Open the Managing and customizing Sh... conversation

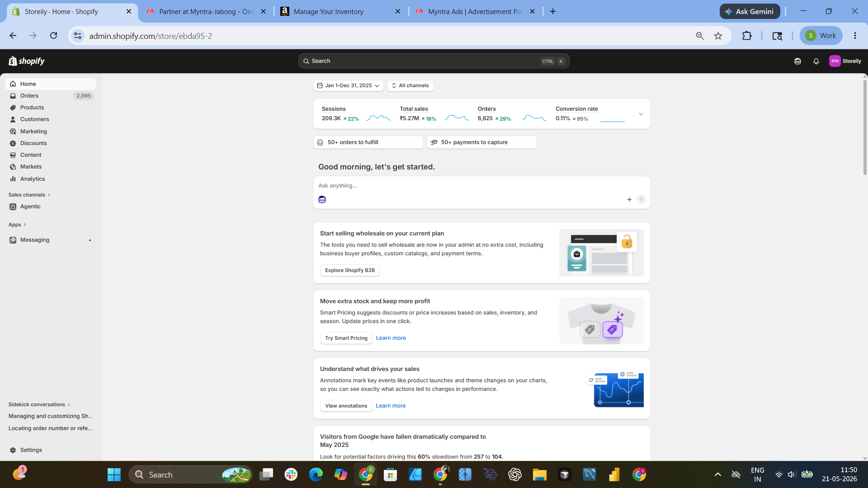tap(50, 416)
